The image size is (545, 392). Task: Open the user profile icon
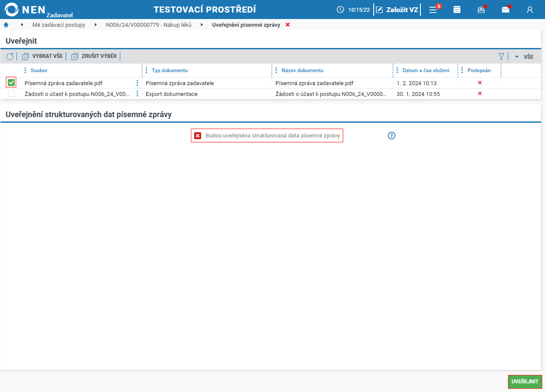pos(530,10)
